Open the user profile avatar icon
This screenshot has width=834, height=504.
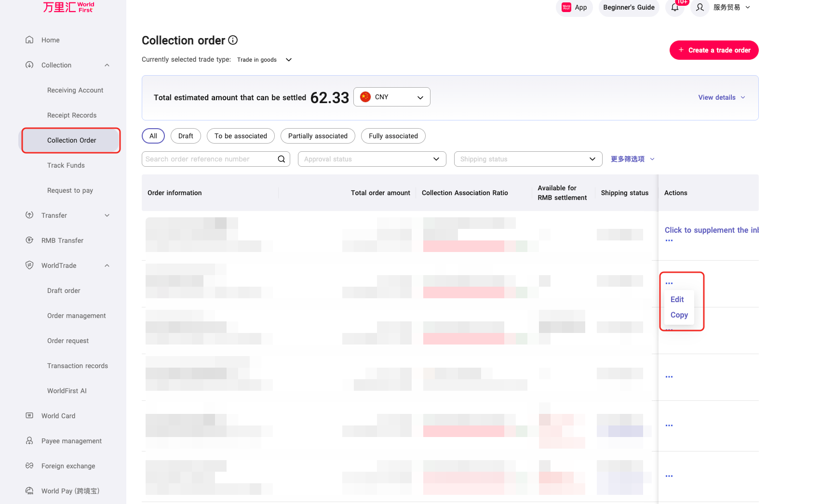pos(700,8)
